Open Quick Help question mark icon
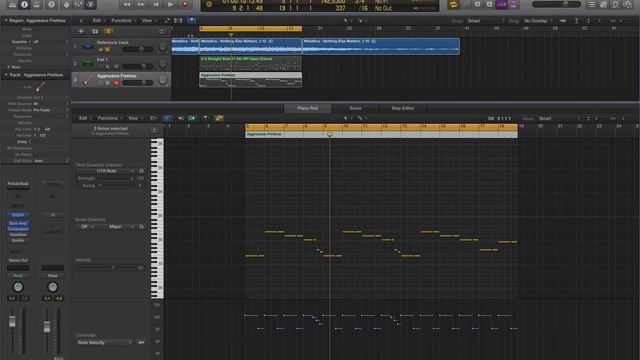Viewport: 640px width, 360px height. pyautogui.click(x=51, y=4)
